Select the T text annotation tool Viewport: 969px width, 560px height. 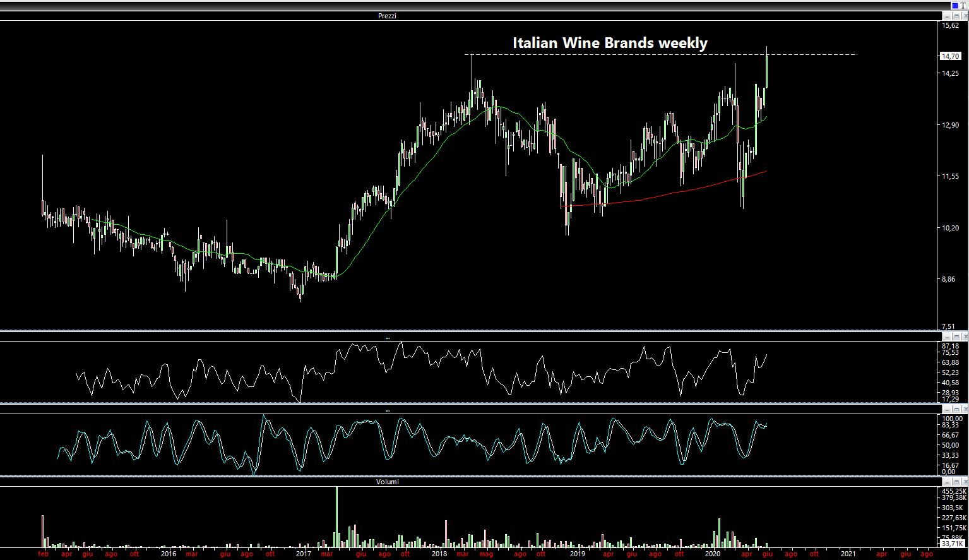963,6
